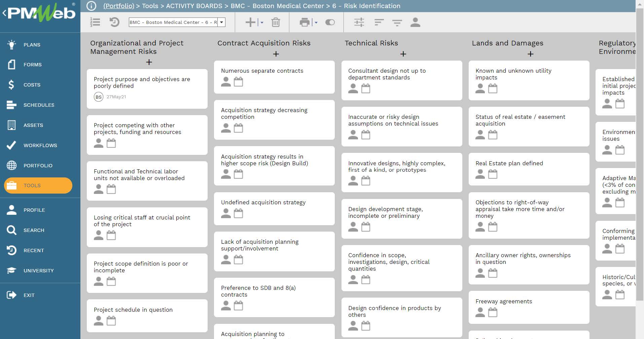Expand the add button dropdown arrow
644x339 pixels.
262,23
